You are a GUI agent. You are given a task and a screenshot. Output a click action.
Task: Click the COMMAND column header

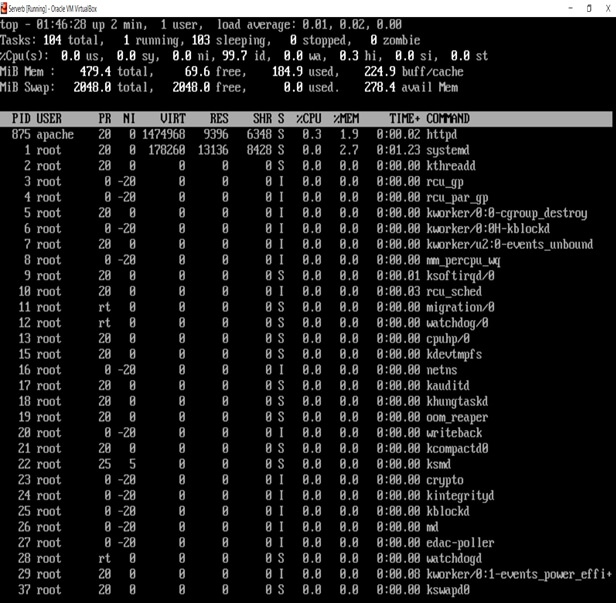click(448, 119)
